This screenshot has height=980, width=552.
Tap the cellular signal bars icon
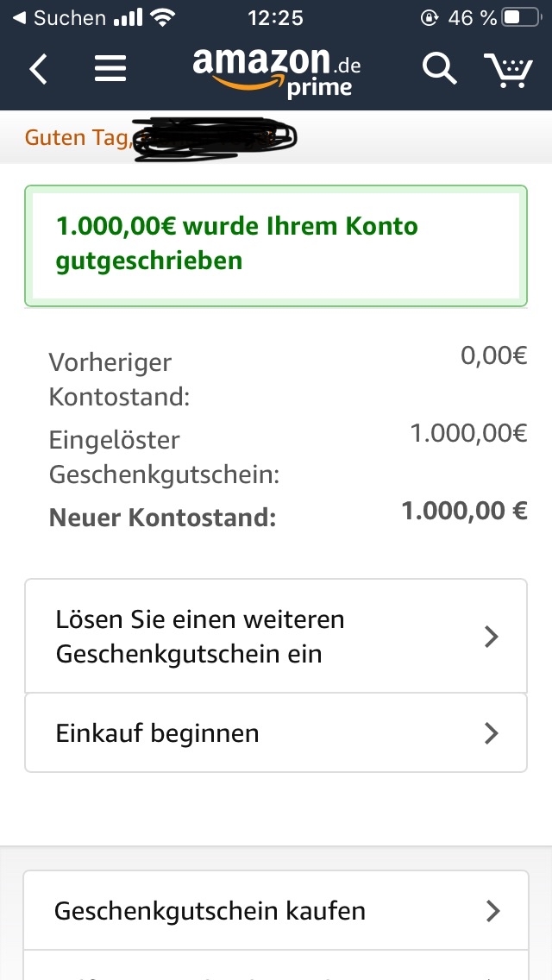[128, 17]
